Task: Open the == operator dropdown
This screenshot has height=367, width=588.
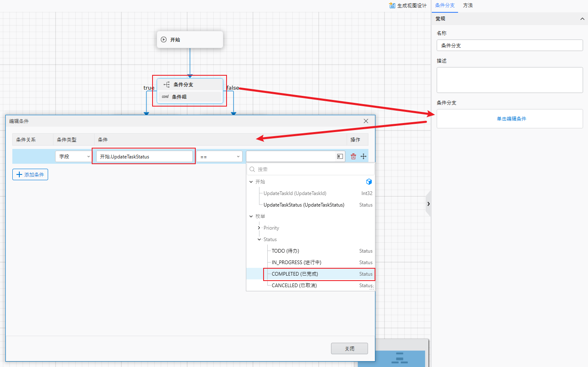Action: click(x=219, y=157)
